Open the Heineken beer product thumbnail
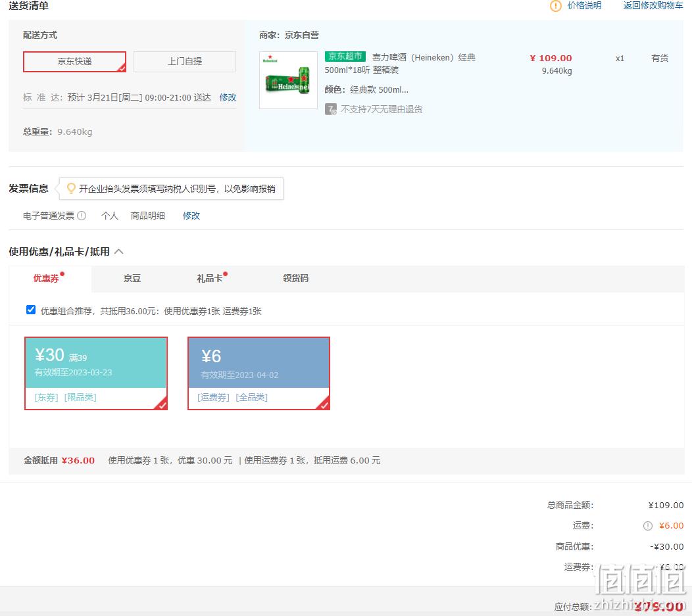Screen dimensions: 692x616 288,80
